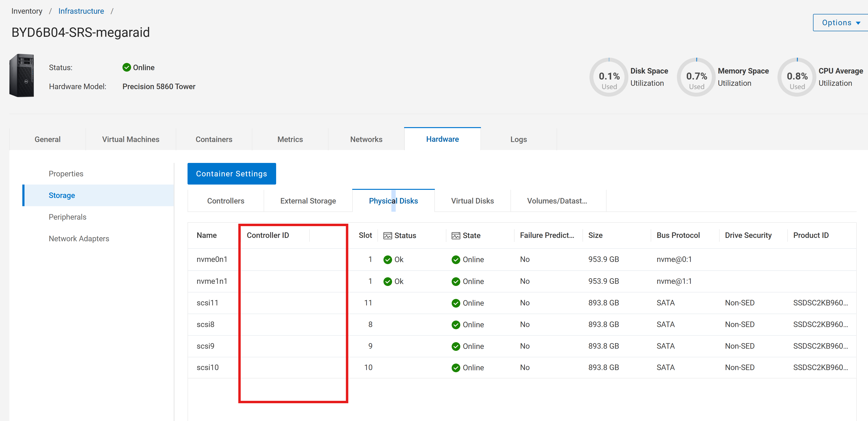Screen dimensions: 868x421
Task: Select Network Adapters in the sidebar
Action: (79, 239)
